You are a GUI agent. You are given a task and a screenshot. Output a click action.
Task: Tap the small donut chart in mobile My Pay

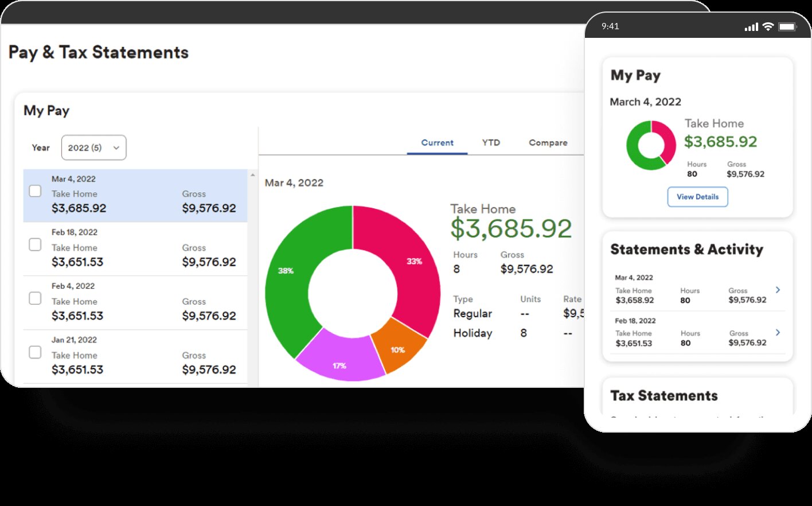point(650,145)
